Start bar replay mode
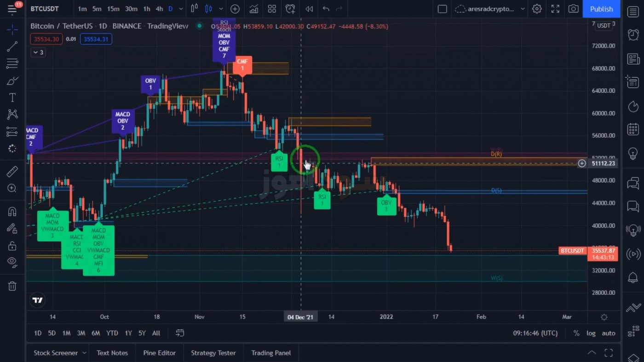The height and width of the screenshot is (362, 644). (x=309, y=9)
